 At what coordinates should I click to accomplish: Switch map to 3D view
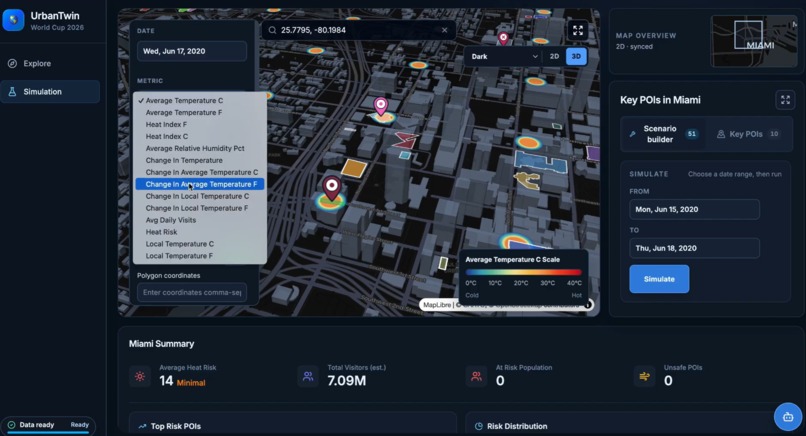[576, 57]
